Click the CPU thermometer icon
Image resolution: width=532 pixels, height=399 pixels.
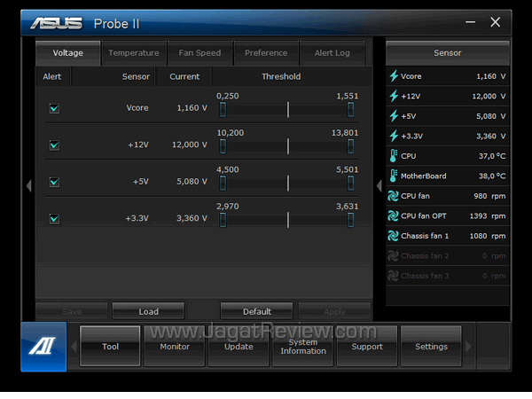click(x=395, y=156)
